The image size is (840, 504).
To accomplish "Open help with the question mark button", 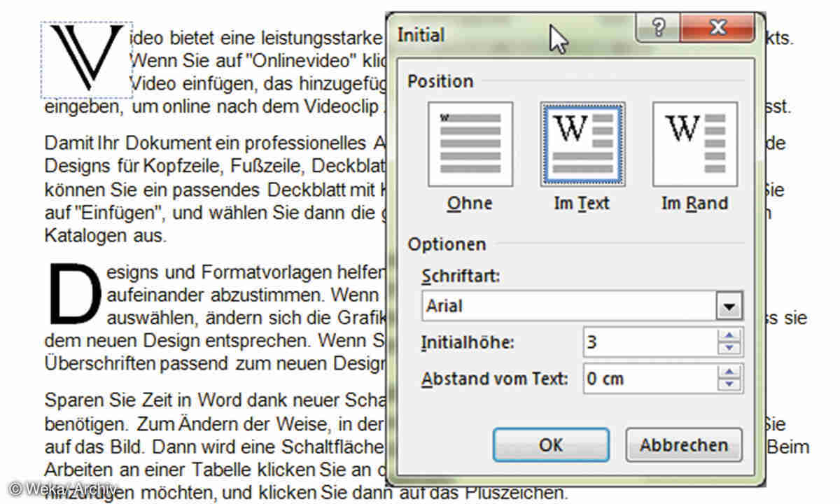I will pyautogui.click(x=658, y=28).
